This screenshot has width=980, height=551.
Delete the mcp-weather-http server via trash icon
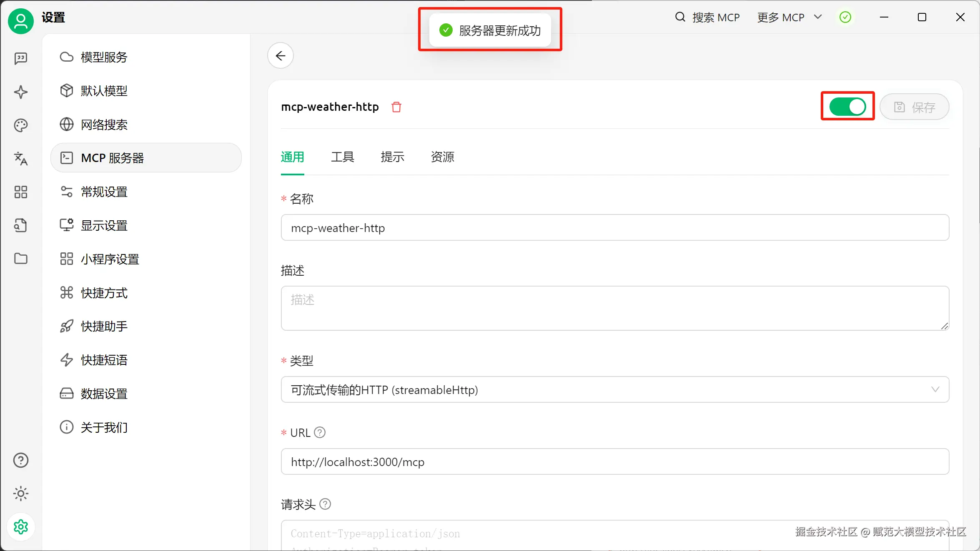click(x=396, y=107)
